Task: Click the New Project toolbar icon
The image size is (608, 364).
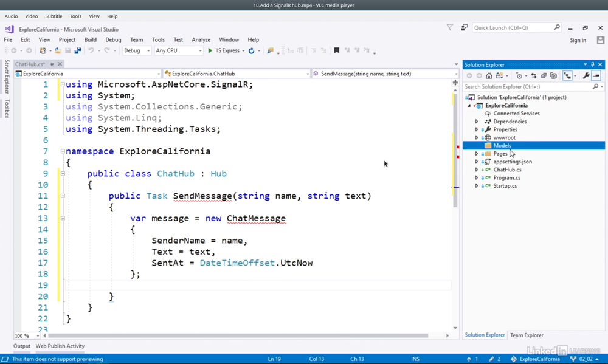Action: [x=43, y=51]
